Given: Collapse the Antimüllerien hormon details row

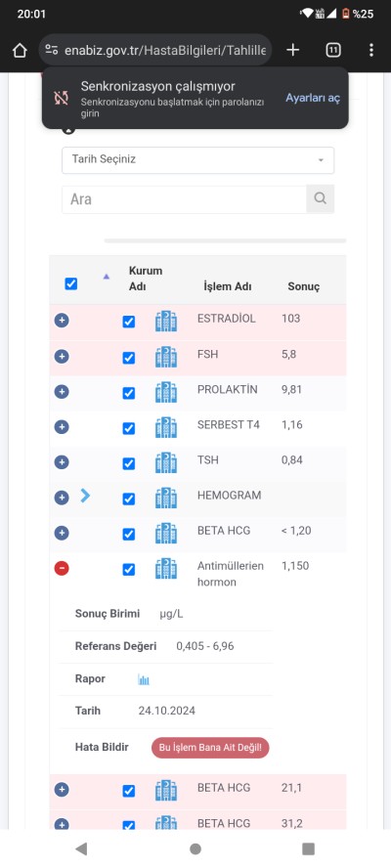Looking at the screenshot, I should pos(62,568).
